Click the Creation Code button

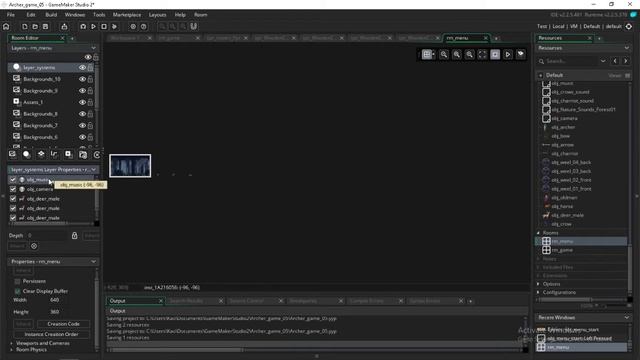coord(63,324)
